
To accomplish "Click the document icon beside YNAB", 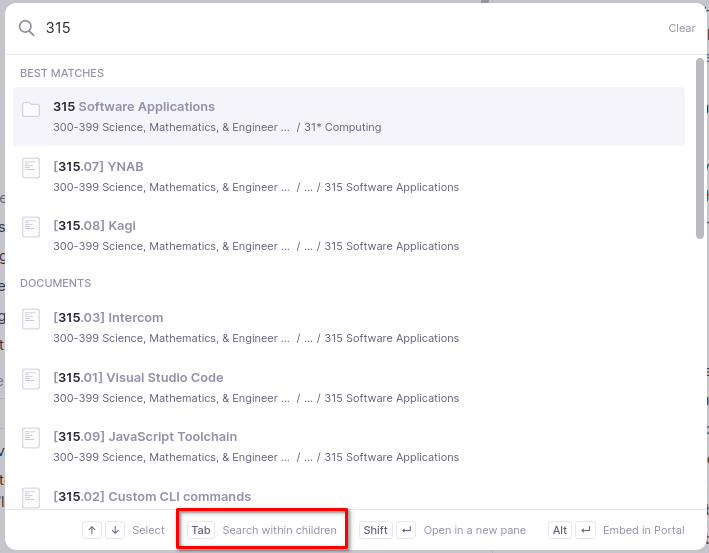I will pos(31,168).
